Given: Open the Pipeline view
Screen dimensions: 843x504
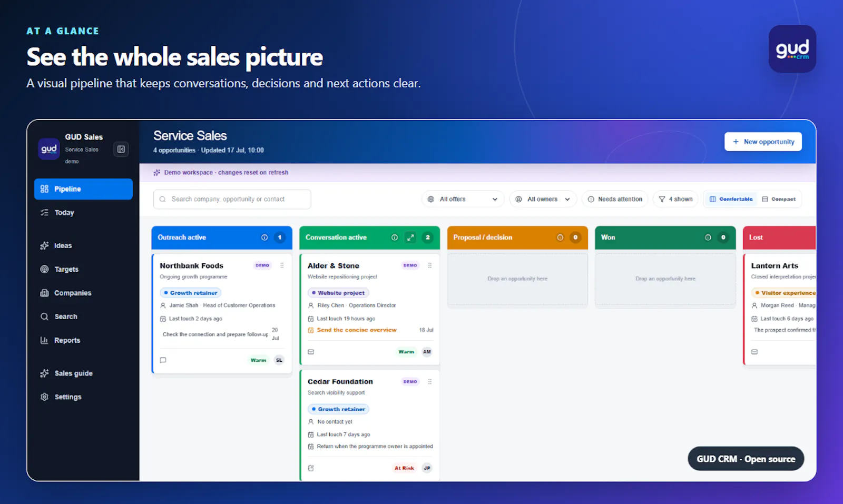Looking at the screenshot, I should coord(83,189).
